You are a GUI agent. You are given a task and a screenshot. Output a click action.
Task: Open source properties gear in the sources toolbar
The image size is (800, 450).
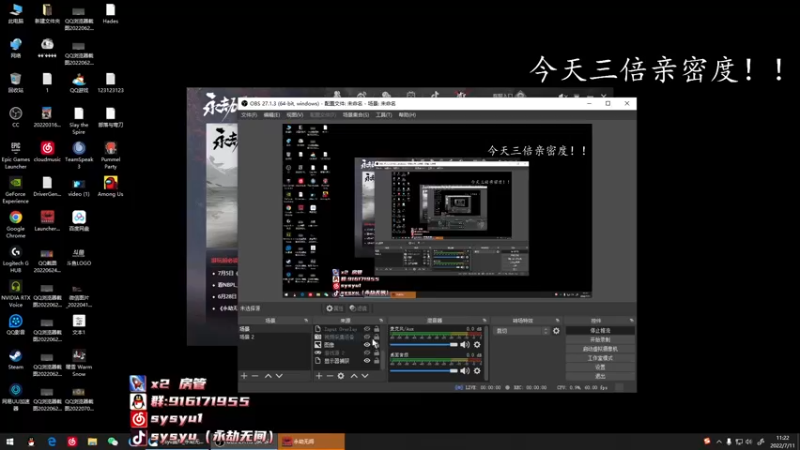[x=341, y=376]
